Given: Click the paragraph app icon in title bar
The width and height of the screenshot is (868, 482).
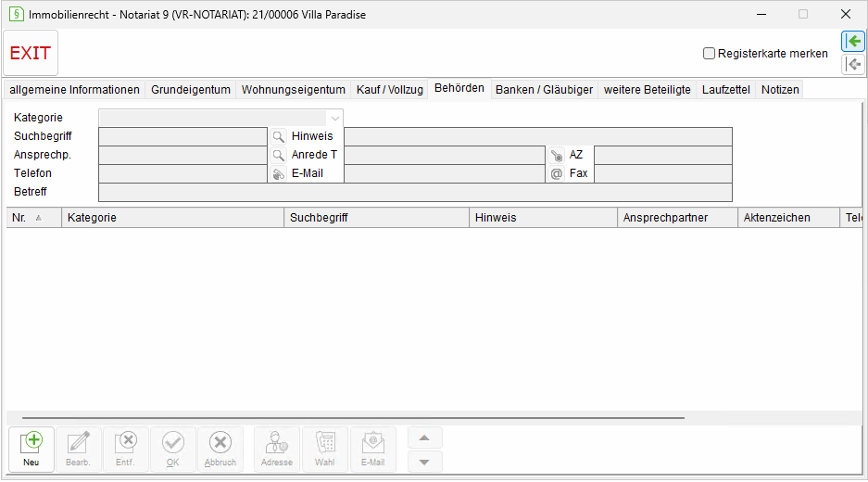Looking at the screenshot, I should point(16,15).
